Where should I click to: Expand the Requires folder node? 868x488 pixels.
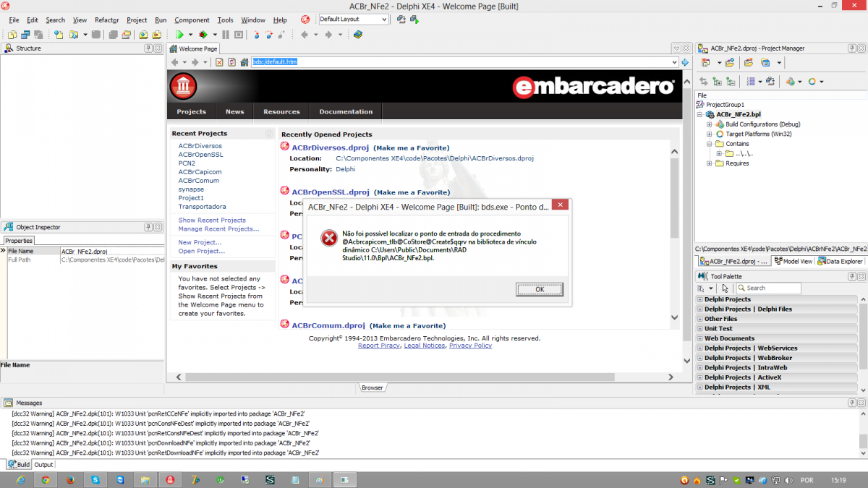point(710,163)
